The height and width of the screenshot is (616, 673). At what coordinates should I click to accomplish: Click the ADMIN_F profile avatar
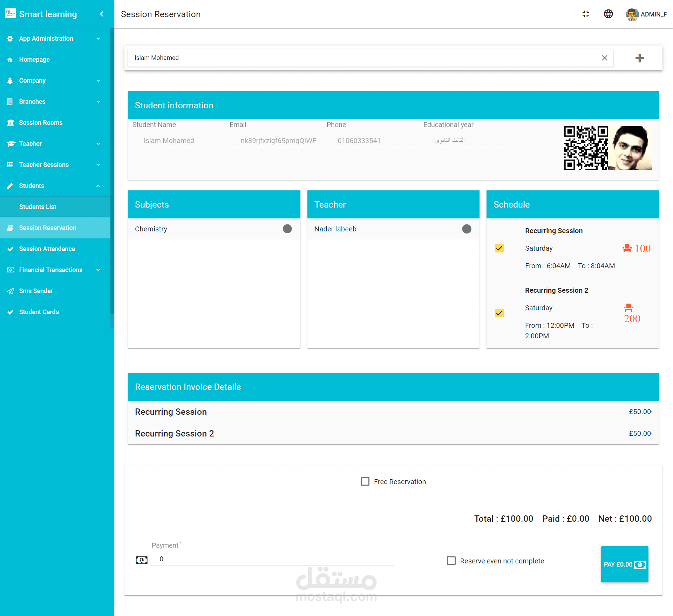click(632, 14)
